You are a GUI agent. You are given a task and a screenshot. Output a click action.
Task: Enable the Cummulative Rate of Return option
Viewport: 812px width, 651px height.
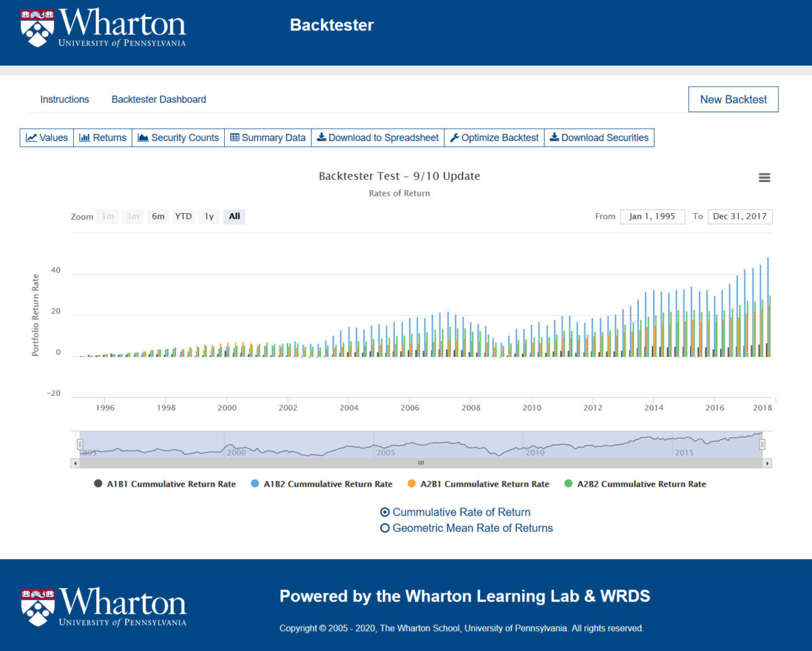385,512
